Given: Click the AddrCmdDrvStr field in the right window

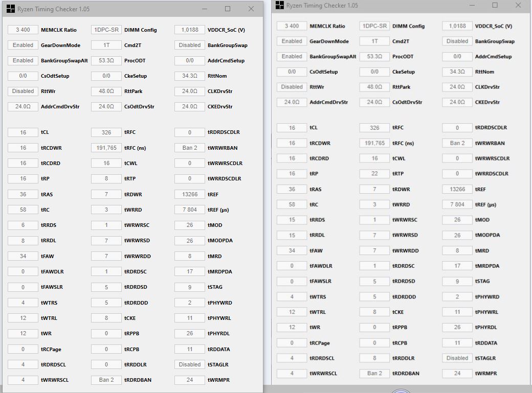Looking at the screenshot, I should 292,102.
